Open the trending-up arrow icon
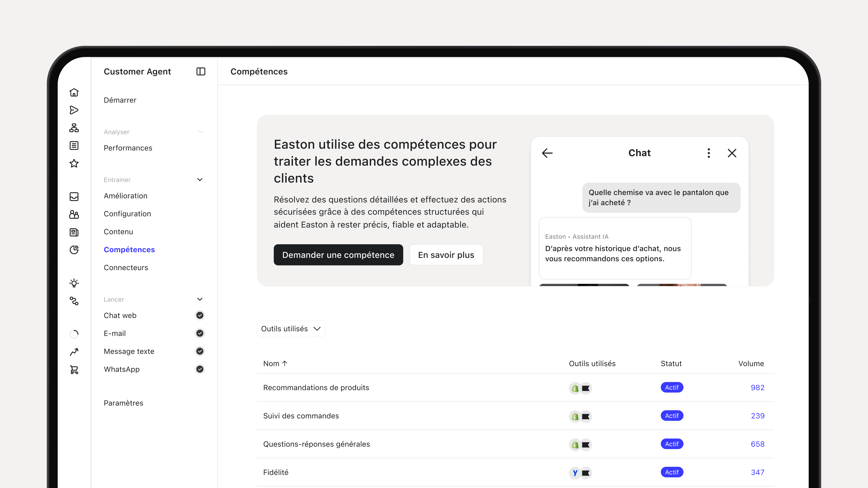The width and height of the screenshot is (868, 488). coord(74,352)
